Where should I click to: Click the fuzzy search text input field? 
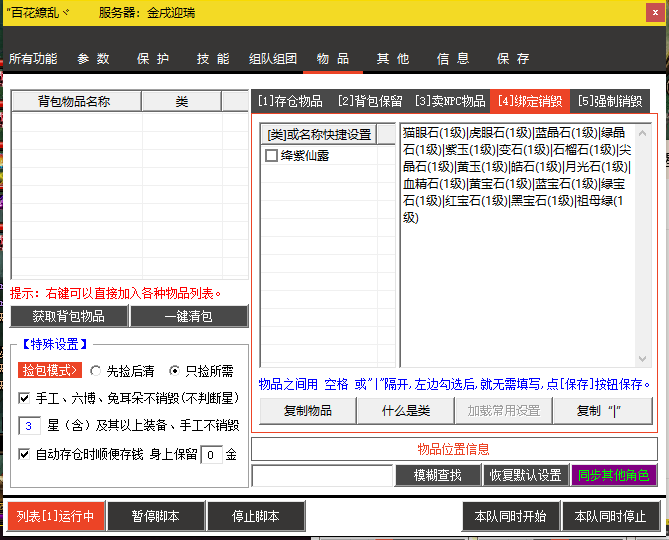(x=322, y=476)
